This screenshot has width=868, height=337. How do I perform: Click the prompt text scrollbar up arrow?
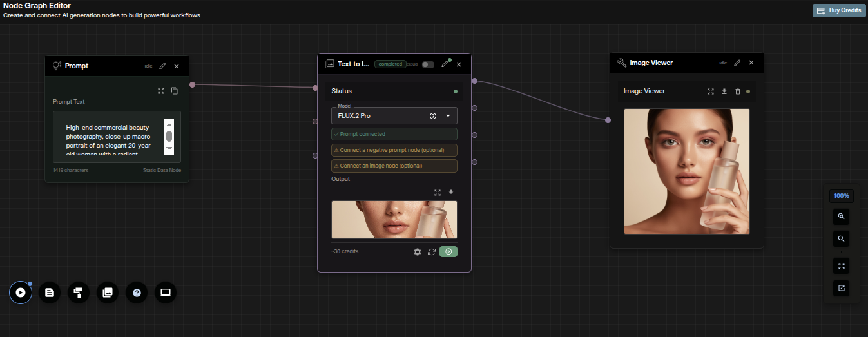169,124
